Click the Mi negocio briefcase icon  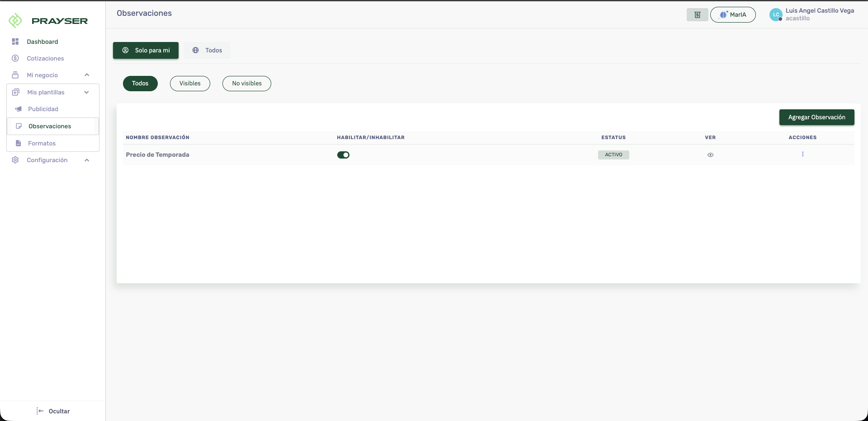[x=15, y=75]
